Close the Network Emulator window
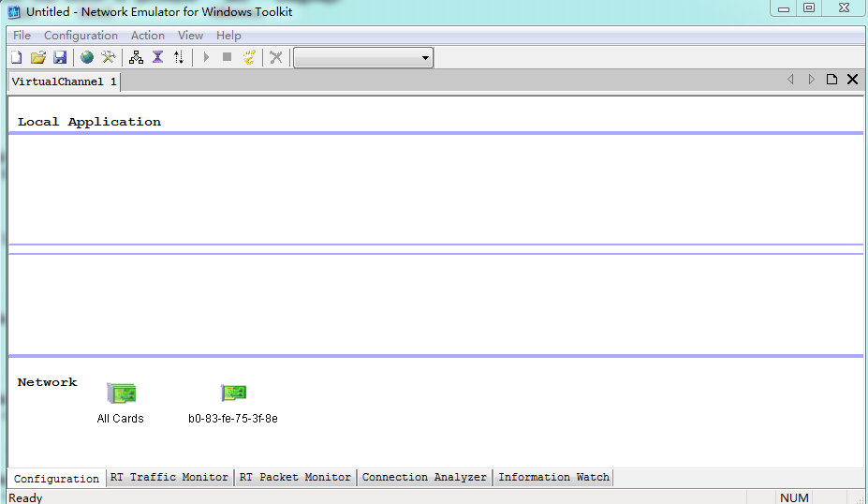 tap(844, 8)
